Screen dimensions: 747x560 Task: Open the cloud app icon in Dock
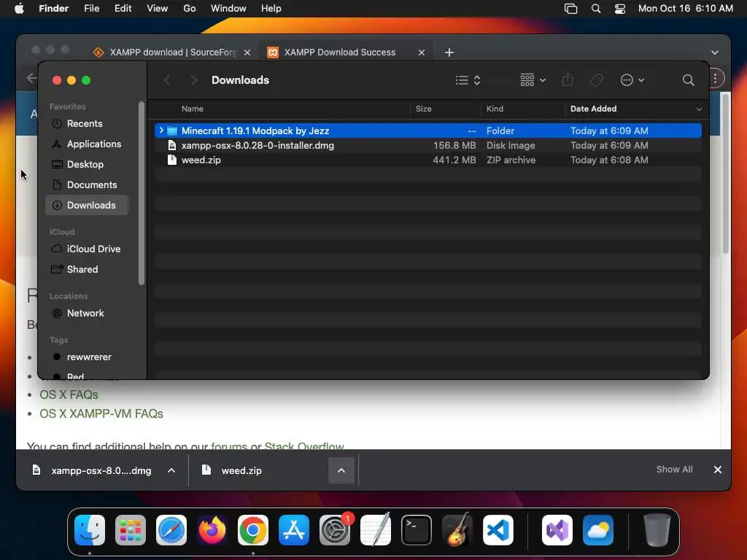pyautogui.click(x=598, y=530)
